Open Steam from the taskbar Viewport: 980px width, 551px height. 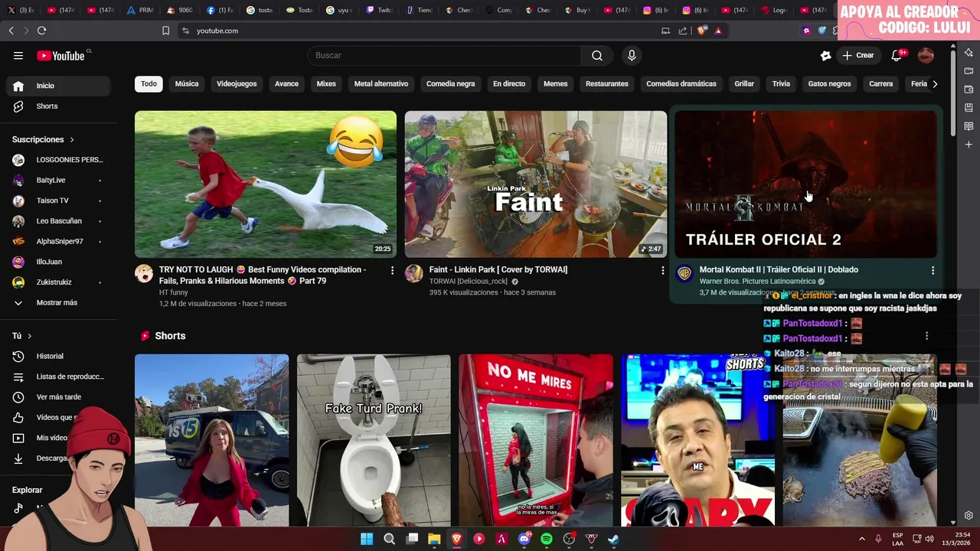[x=613, y=539]
